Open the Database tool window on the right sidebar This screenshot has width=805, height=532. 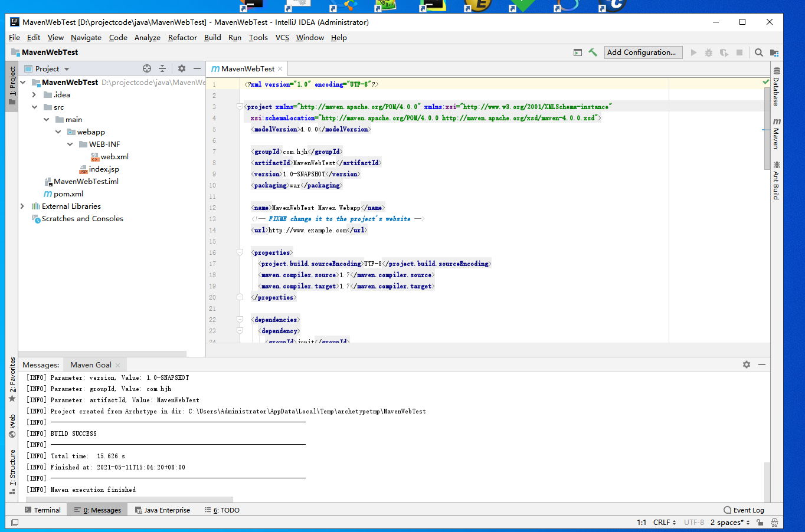pyautogui.click(x=777, y=87)
